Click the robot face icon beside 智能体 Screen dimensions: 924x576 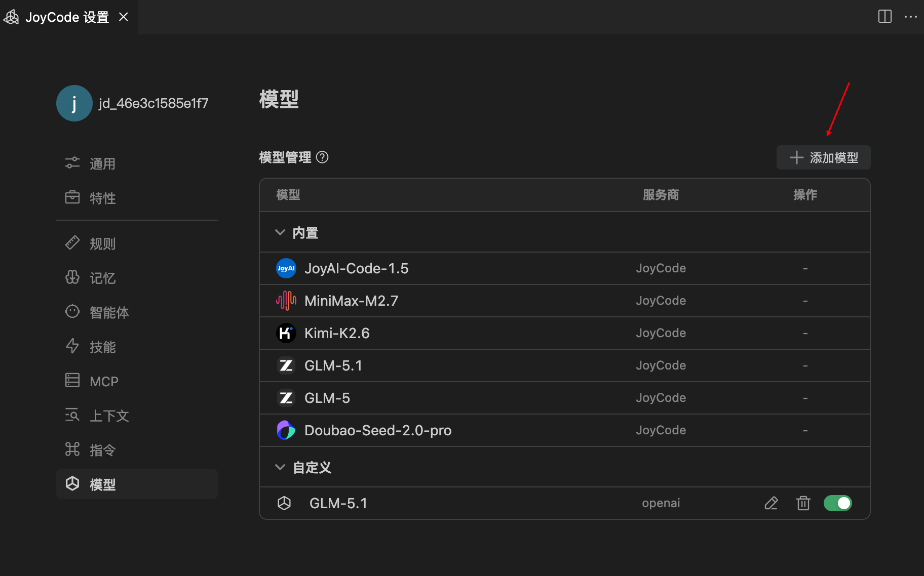click(72, 311)
